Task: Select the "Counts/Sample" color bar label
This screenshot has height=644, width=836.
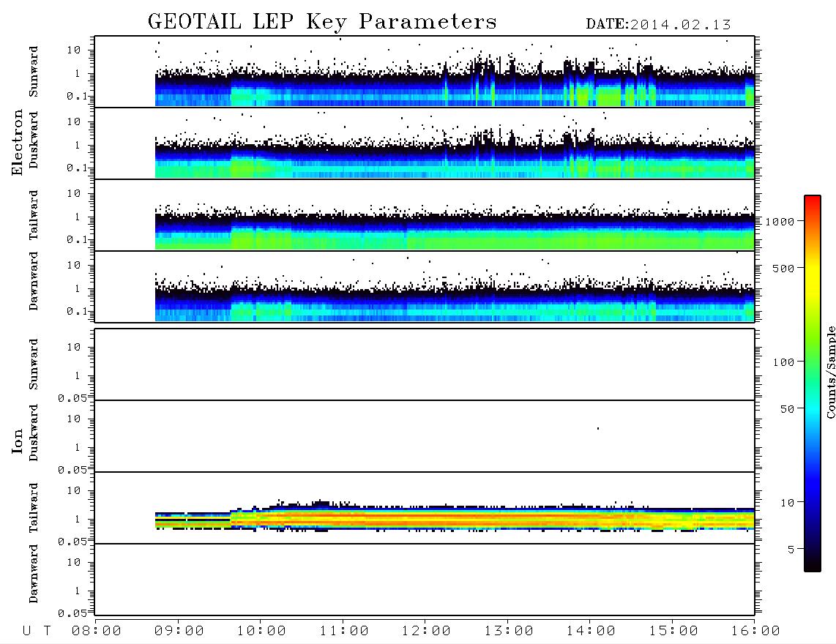Action: [x=830, y=372]
